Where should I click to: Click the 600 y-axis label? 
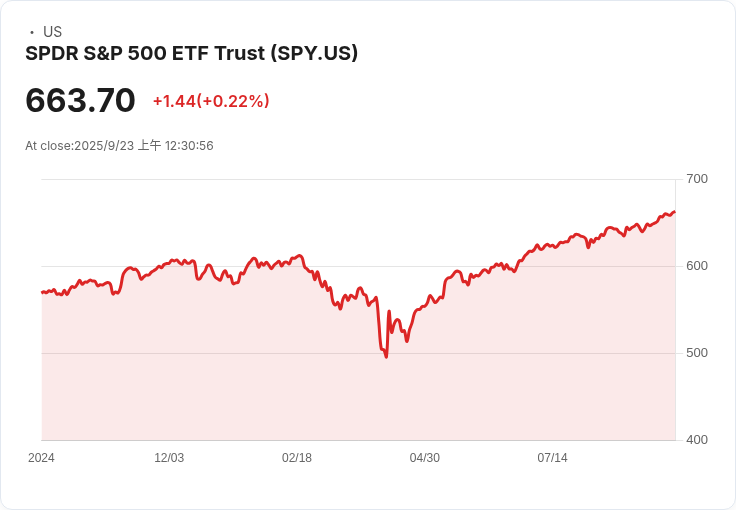(697, 266)
